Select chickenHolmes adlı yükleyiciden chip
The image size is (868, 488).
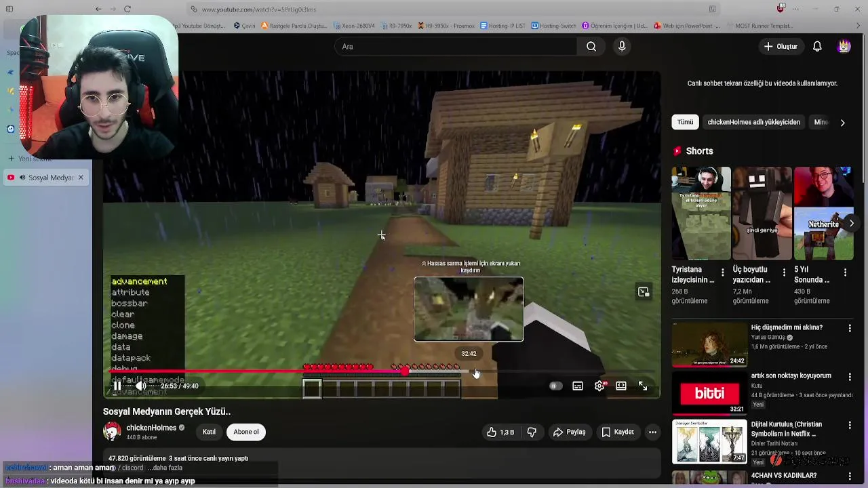[x=754, y=122]
